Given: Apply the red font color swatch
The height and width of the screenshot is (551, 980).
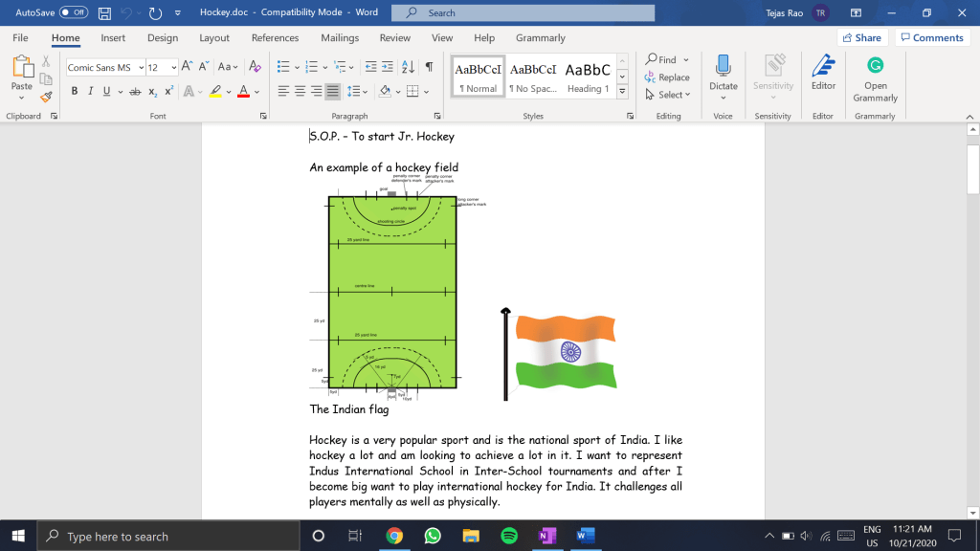Looking at the screenshot, I should [x=243, y=92].
